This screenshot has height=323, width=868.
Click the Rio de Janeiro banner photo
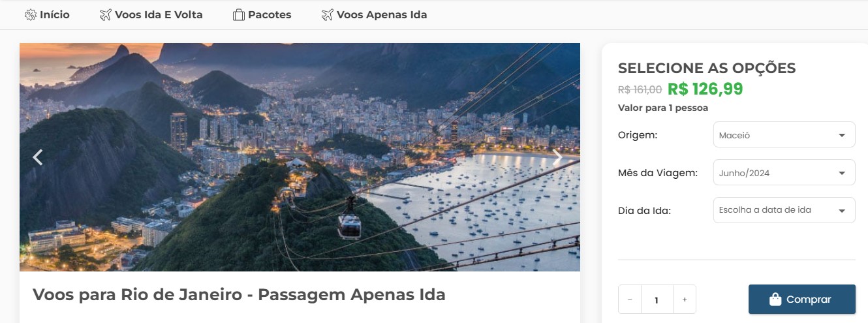300,157
